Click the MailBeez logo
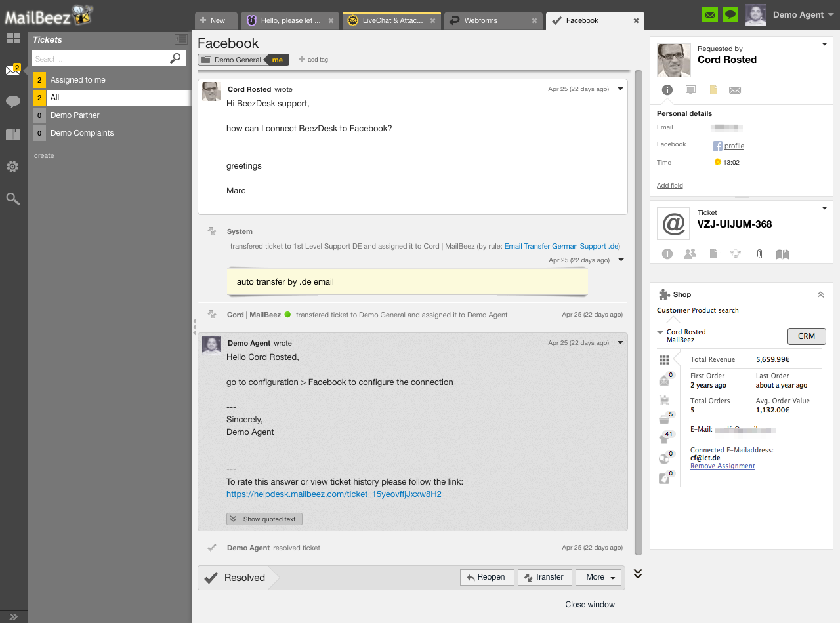Viewport: 840px width, 623px height. click(48, 14)
